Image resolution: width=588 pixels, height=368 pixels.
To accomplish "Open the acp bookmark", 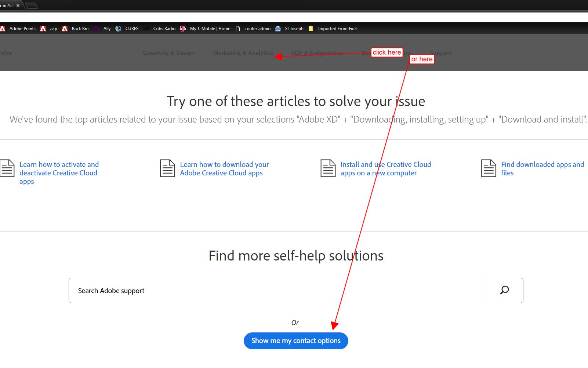I will [x=49, y=29].
